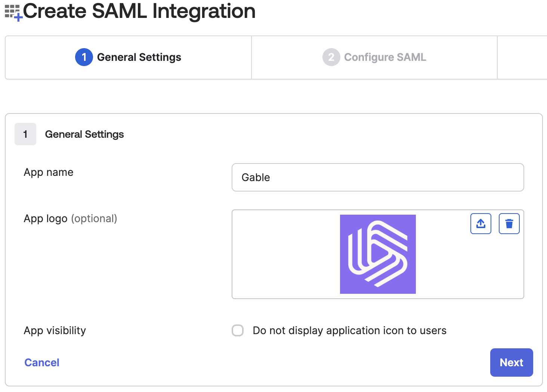The width and height of the screenshot is (547, 392).
Task: Open the General Settings wizard step
Action: [x=128, y=57]
